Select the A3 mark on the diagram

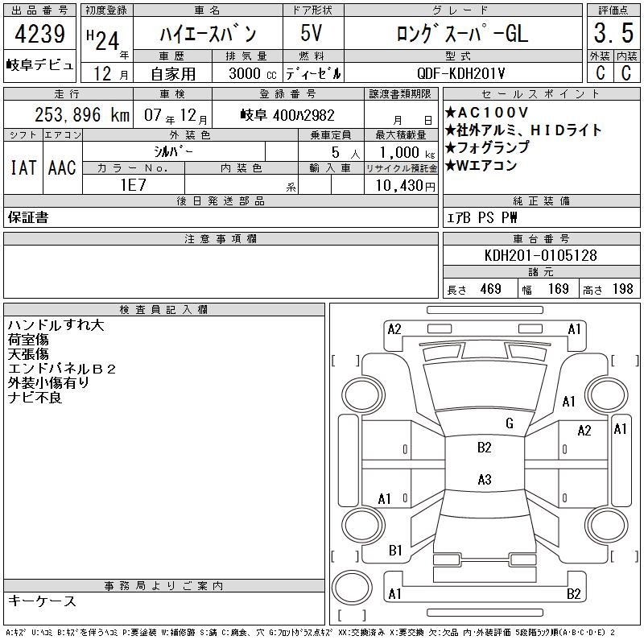coord(484,480)
